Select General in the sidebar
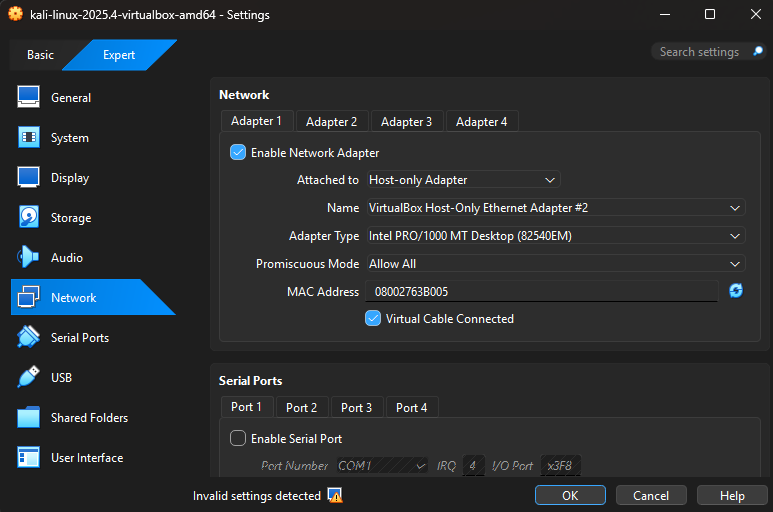773x512 pixels. [x=71, y=98]
